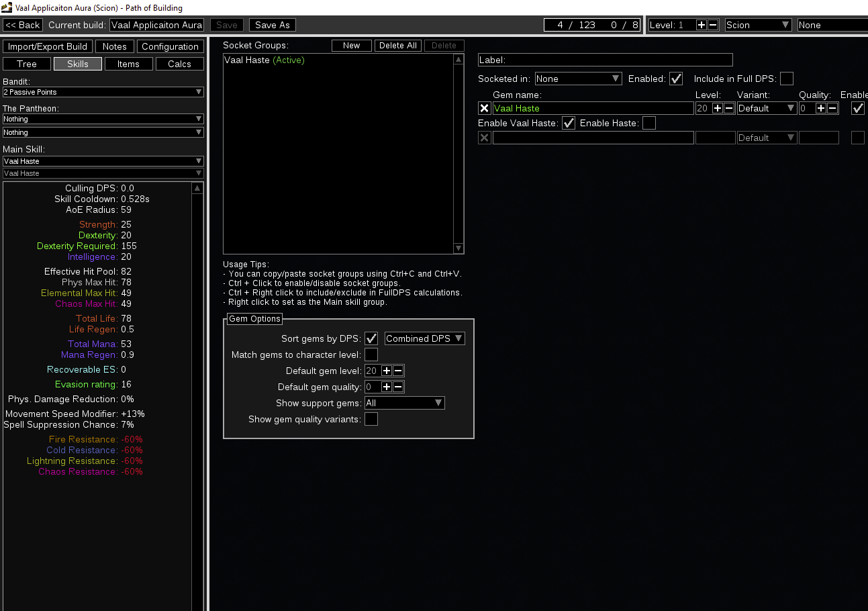Click empty second gem name field
868x611 pixels.
coord(593,138)
